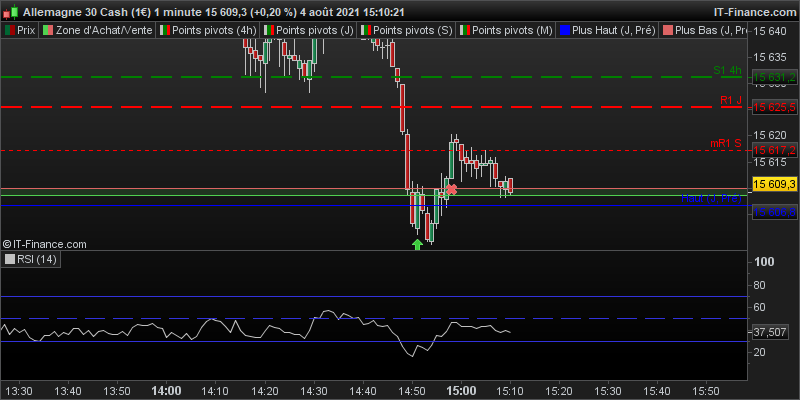Click the pink swatch of Plus Bas indicator

[x=668, y=31]
